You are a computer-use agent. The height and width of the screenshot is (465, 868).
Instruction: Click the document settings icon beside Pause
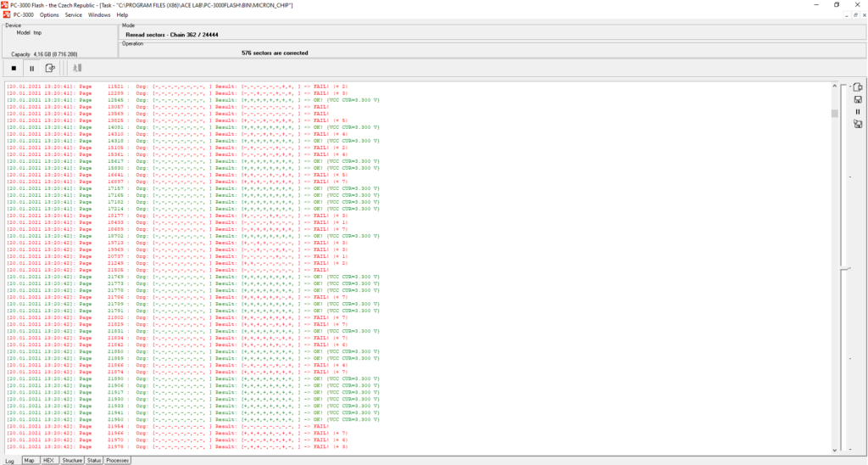(x=50, y=68)
